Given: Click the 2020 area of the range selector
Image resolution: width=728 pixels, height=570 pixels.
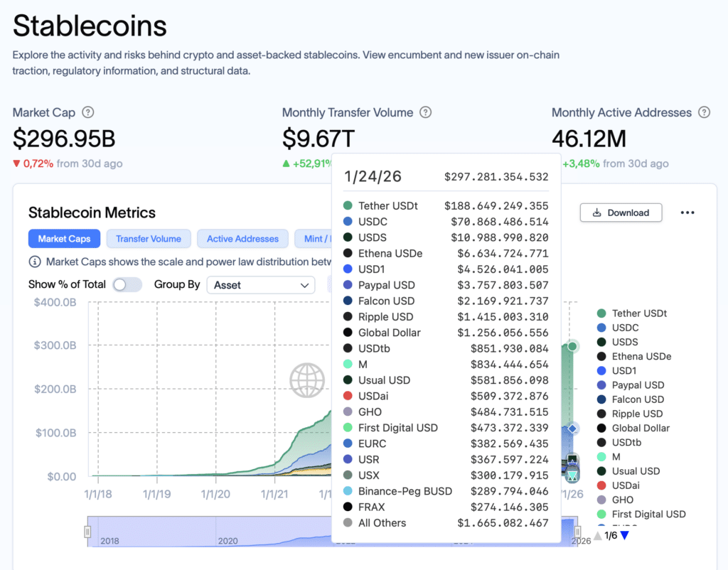Looking at the screenshot, I should tap(228, 541).
